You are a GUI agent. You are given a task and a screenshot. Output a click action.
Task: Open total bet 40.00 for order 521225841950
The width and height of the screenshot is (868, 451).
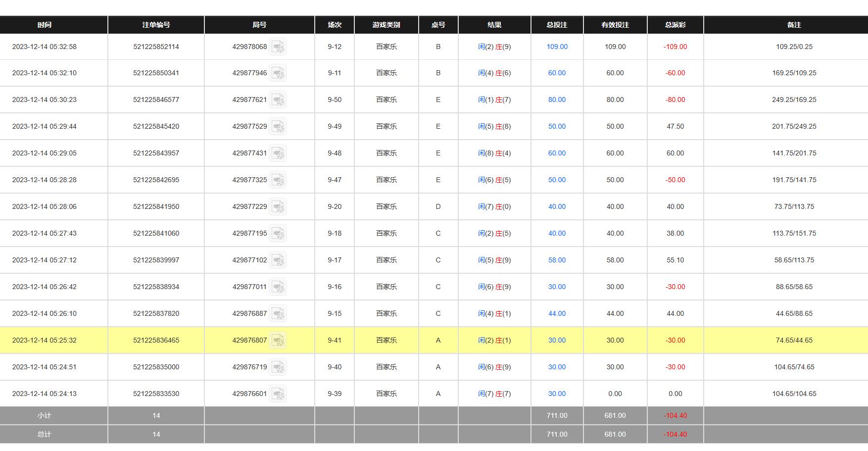click(x=557, y=206)
